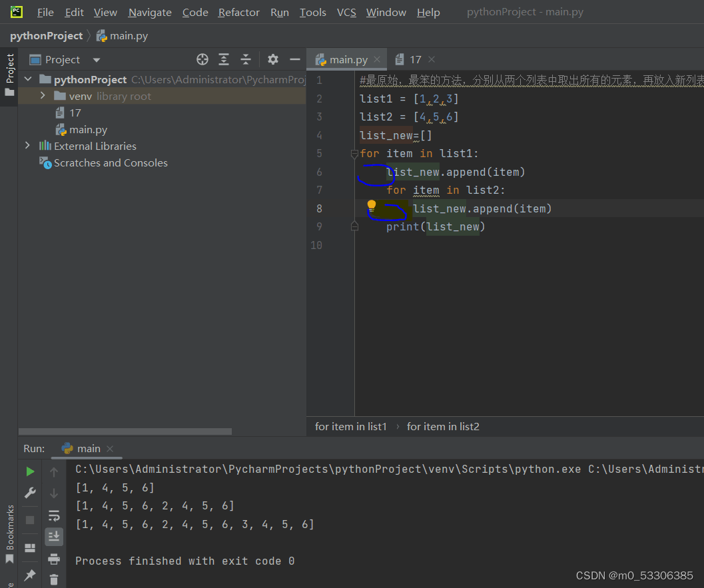The width and height of the screenshot is (704, 588).
Task: Click 'for item in list1' breadcrumb
Action: (350, 427)
